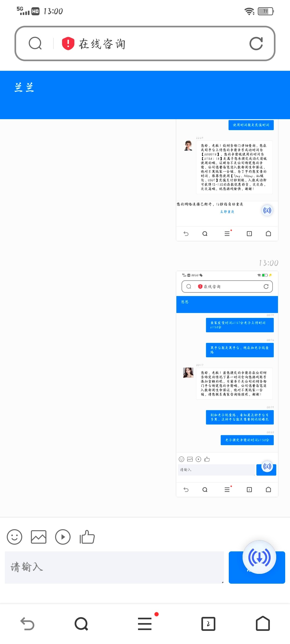This screenshot has width=290, height=644.
Task: Open the emoji picker smiley icon
Action: coord(15,537)
